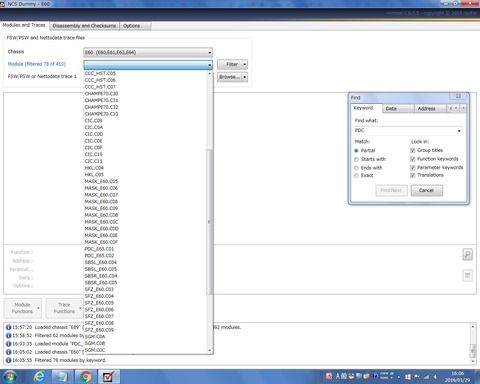The width and height of the screenshot is (480, 384).
Task: Toggle the Group titles checkbox
Action: [413, 150]
